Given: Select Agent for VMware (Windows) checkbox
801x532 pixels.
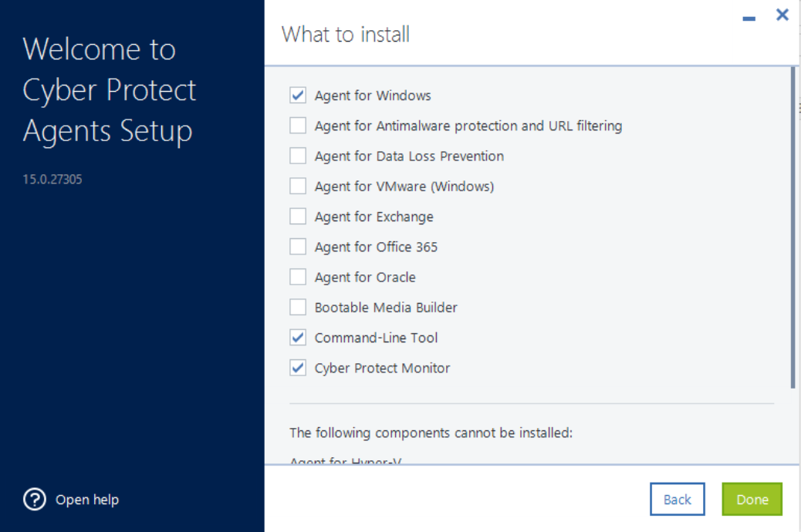Looking at the screenshot, I should pyautogui.click(x=298, y=186).
